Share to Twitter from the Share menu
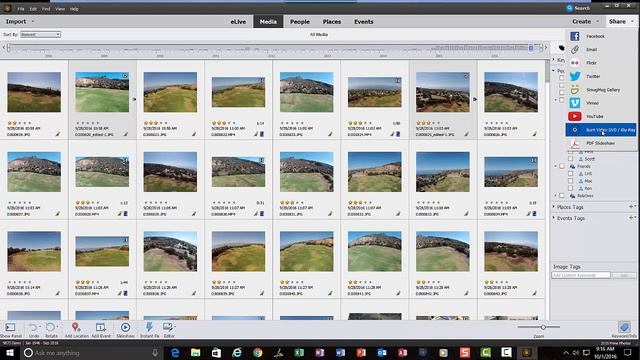Viewport: 640px width, 360px height. pos(601,76)
